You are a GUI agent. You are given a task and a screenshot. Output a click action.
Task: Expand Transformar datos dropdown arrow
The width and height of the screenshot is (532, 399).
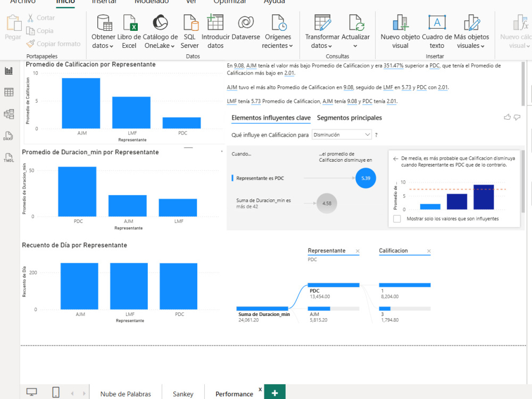point(330,46)
